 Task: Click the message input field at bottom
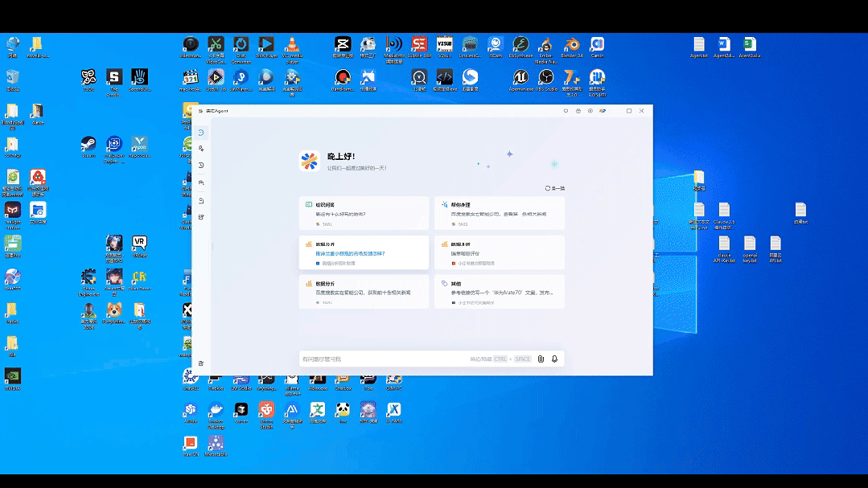click(382, 359)
